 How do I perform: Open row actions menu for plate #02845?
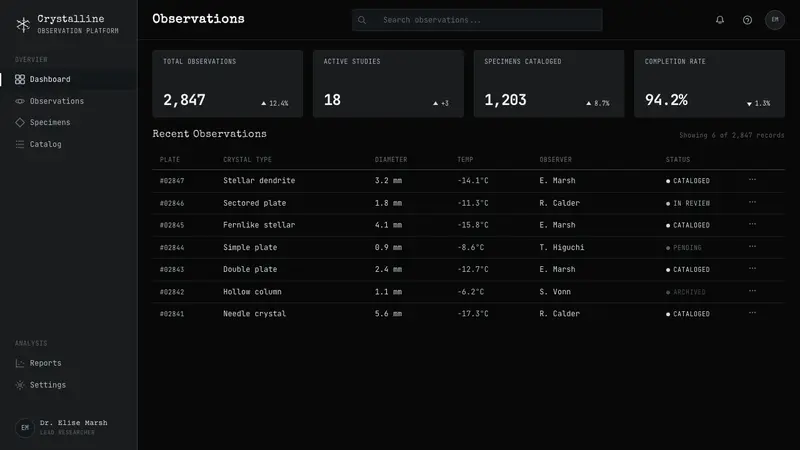[x=753, y=224]
